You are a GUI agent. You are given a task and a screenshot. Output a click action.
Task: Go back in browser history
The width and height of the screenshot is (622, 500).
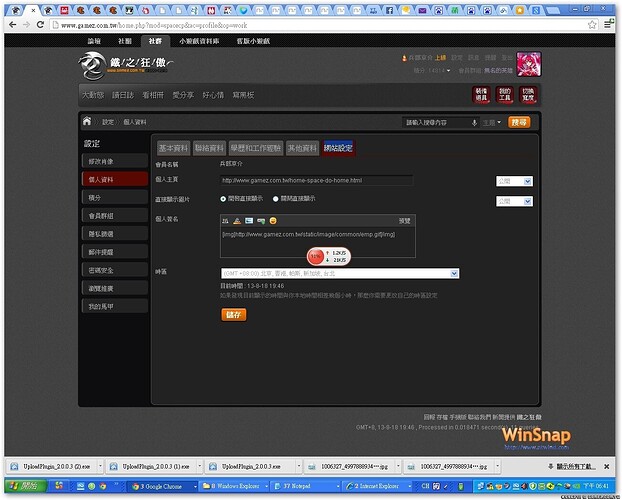12,25
